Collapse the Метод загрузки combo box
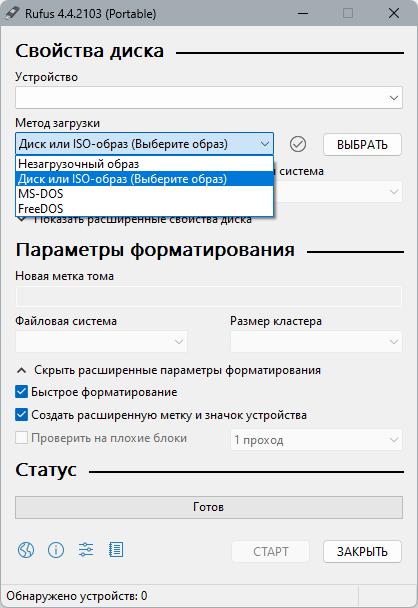This screenshot has height=608, width=418. (144, 144)
